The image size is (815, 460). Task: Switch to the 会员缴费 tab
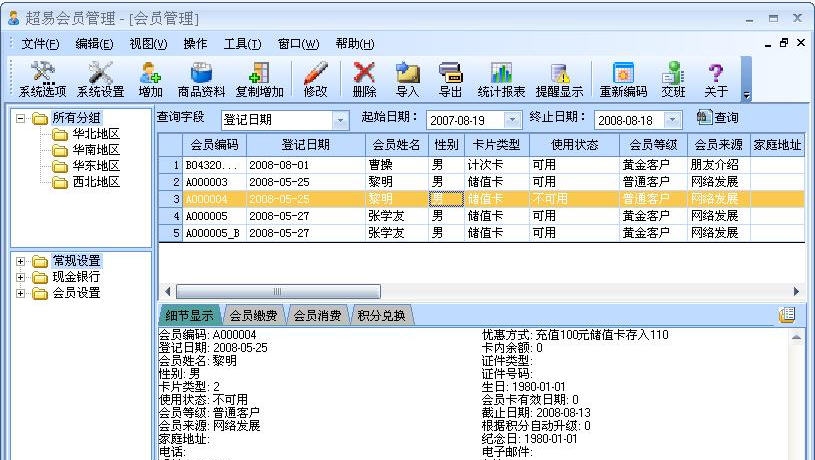pos(253,316)
